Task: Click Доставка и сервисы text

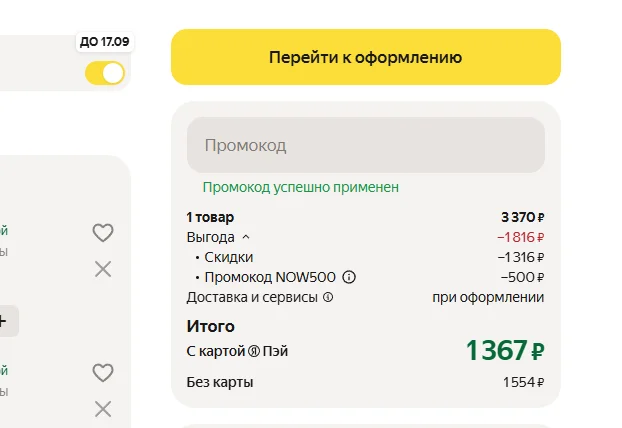Action: click(x=252, y=297)
